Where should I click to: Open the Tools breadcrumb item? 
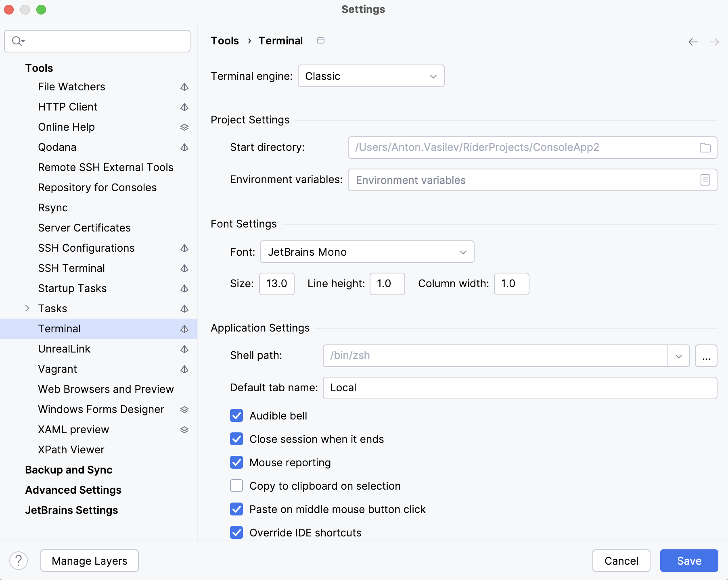(x=225, y=40)
